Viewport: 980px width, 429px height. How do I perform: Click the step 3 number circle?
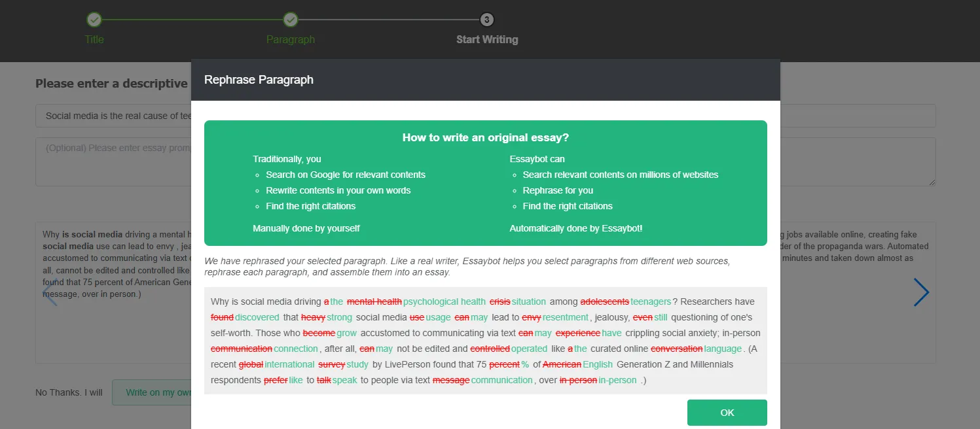pos(487,20)
